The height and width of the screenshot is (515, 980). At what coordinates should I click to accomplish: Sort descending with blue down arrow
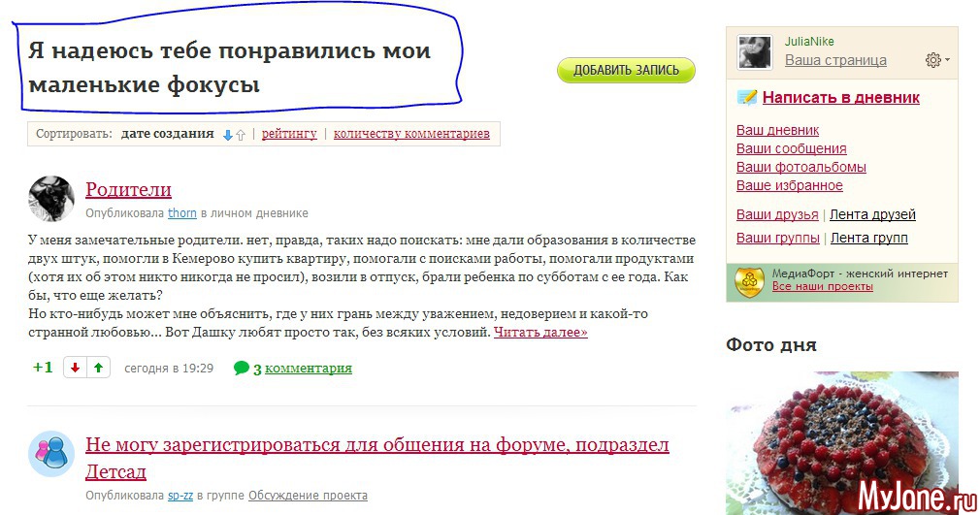pyautogui.click(x=228, y=135)
